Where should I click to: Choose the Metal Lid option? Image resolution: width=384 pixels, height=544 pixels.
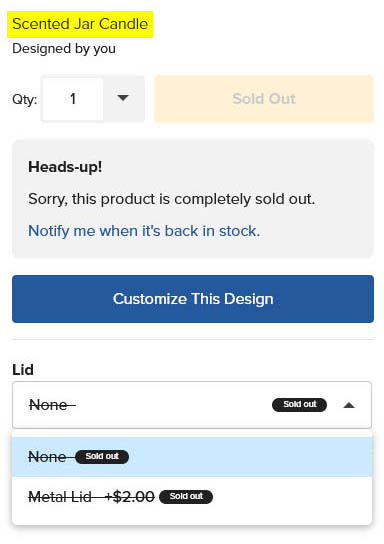192,496
